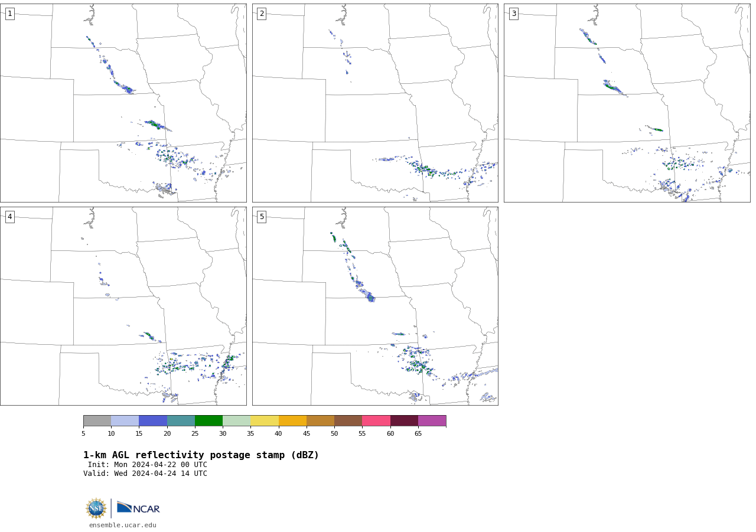This screenshot has height=532, width=756.
Task: Open ensemble member 3 postage stamp map
Action: (x=627, y=103)
